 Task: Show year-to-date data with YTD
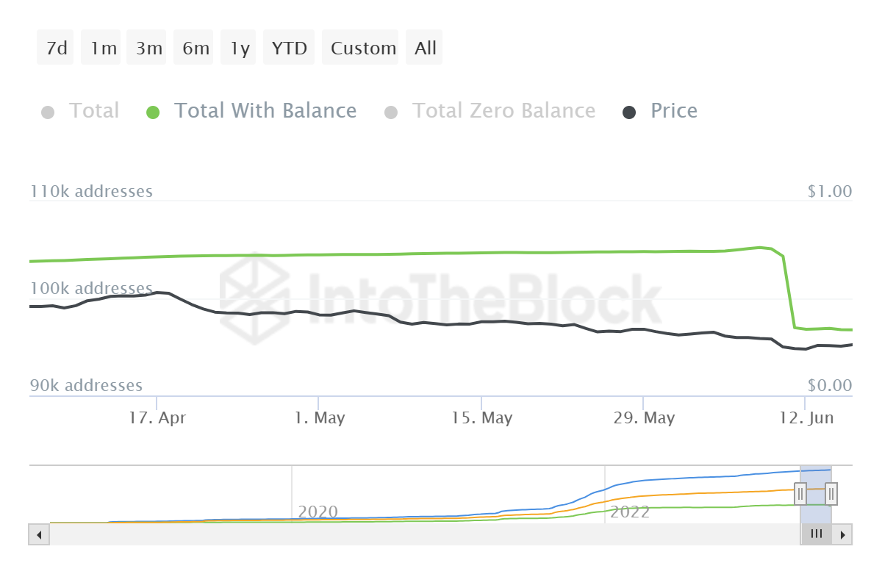click(289, 48)
